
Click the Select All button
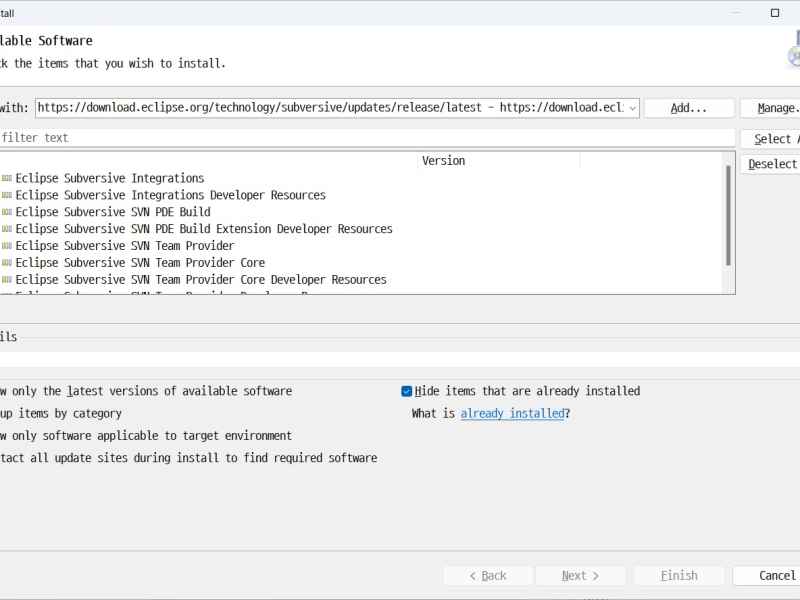[x=770, y=139]
